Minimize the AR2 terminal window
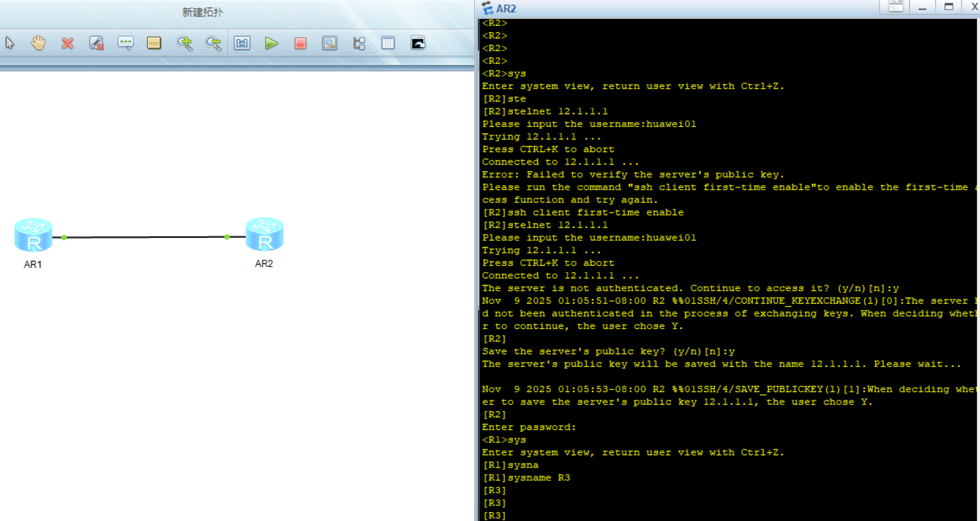The height and width of the screenshot is (521, 980). pos(923,7)
